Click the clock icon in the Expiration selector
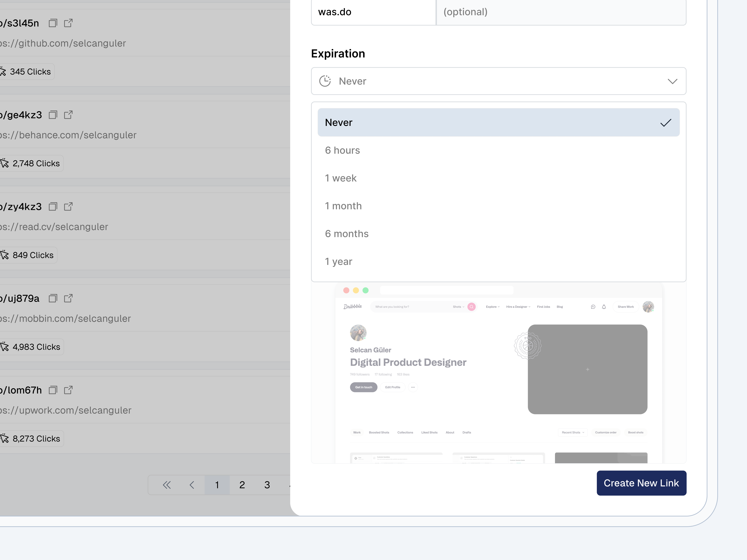Screen dimensions: 747x560 point(325,81)
